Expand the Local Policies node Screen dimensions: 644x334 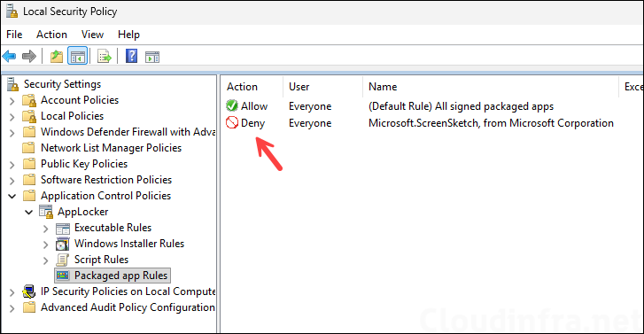(12, 117)
